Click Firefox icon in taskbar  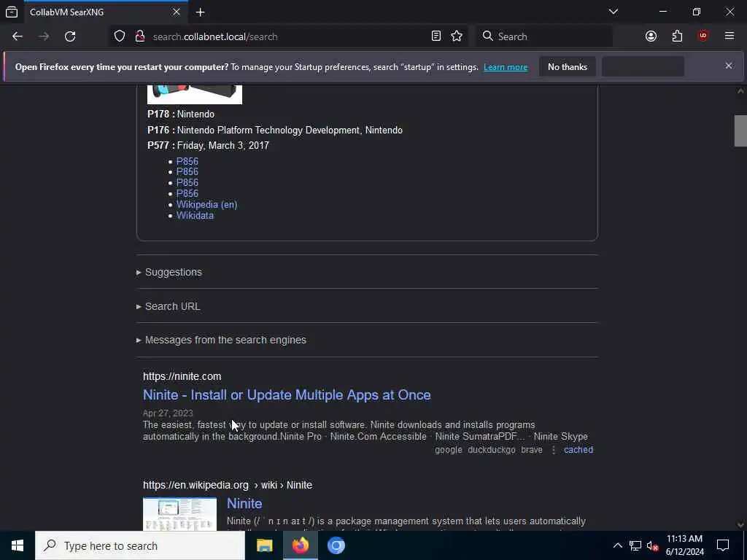coord(301,545)
